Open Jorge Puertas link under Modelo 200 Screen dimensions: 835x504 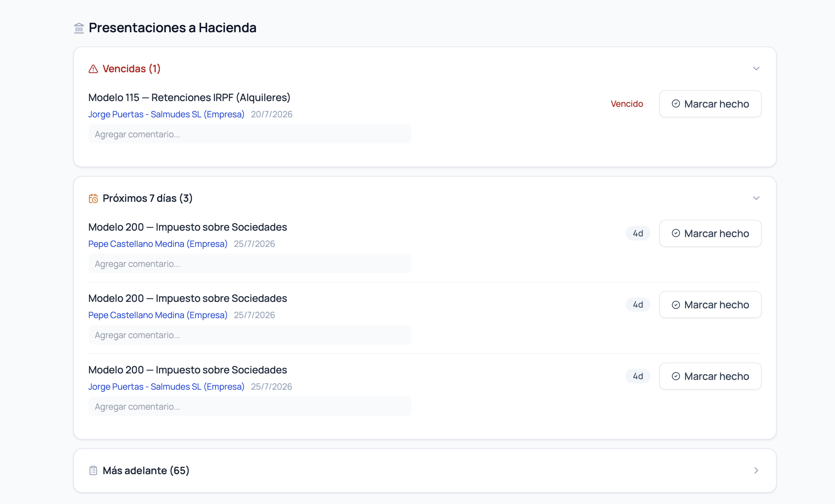[166, 387]
